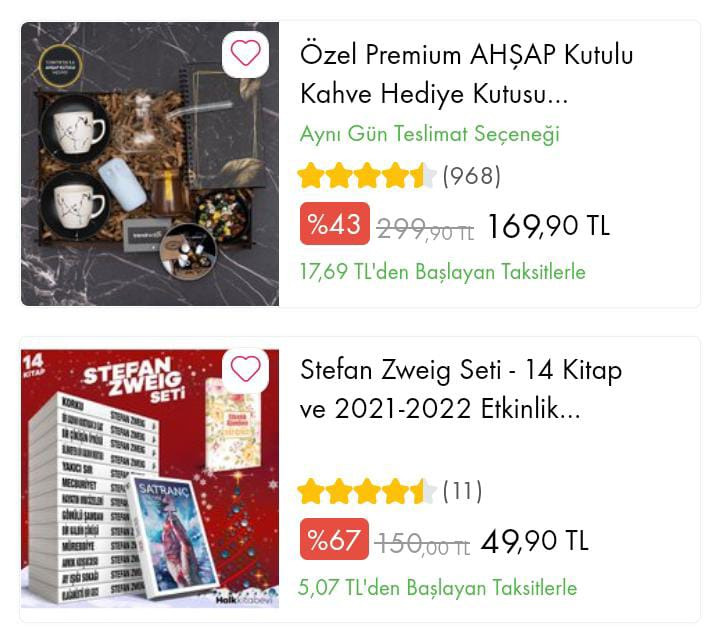Click the round gold badge on coffee image
This screenshot has width=720, height=640.
(x=60, y=66)
